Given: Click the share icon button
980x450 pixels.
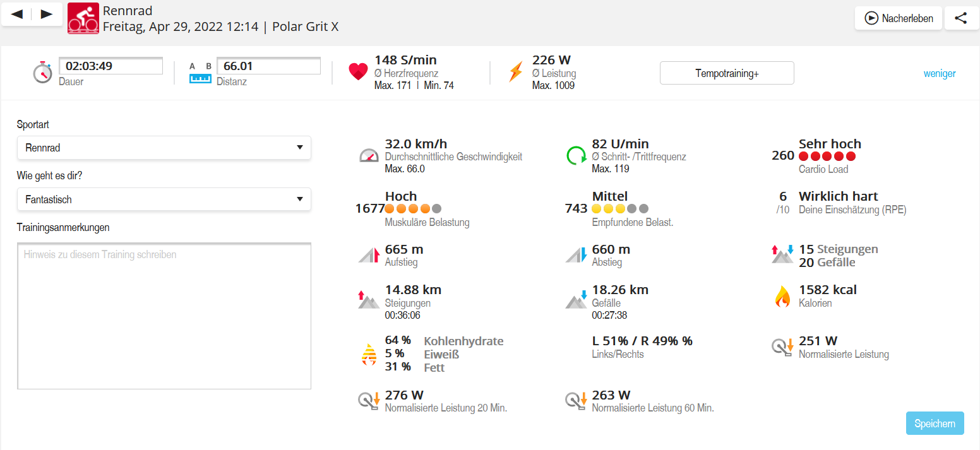Looking at the screenshot, I should click(x=961, y=18).
